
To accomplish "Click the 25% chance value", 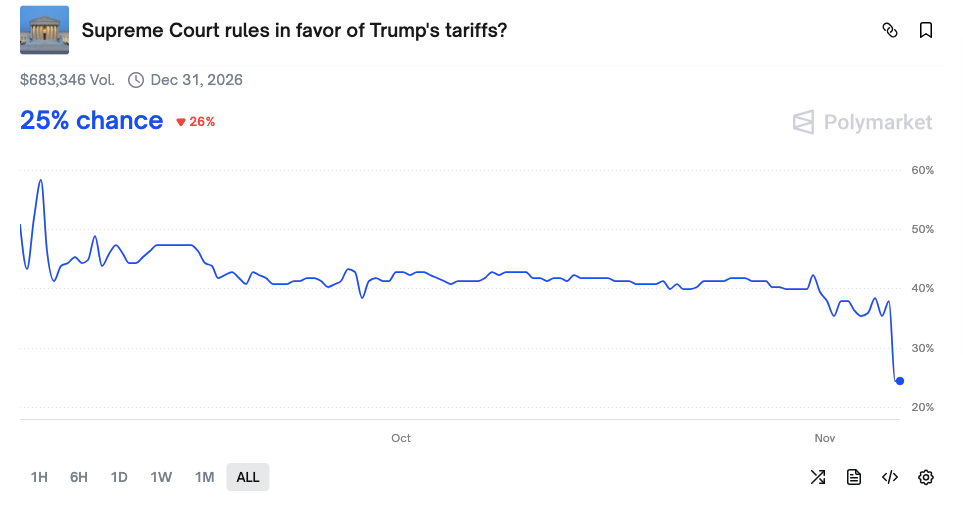I will [x=91, y=121].
